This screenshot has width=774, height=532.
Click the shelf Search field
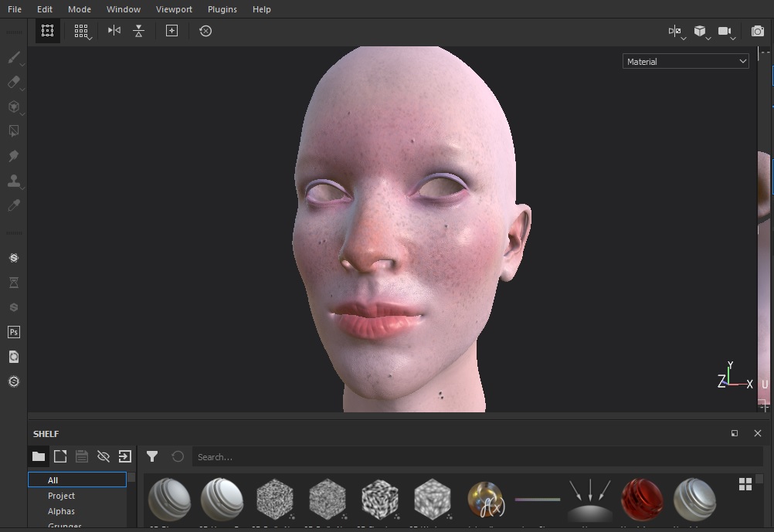tap(477, 457)
